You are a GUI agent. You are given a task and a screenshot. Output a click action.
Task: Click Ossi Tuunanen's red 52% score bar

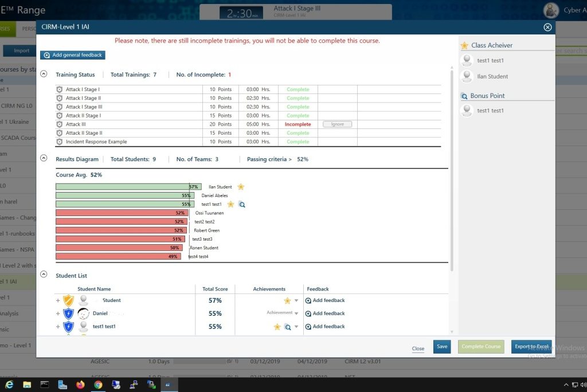pyautogui.click(x=121, y=213)
